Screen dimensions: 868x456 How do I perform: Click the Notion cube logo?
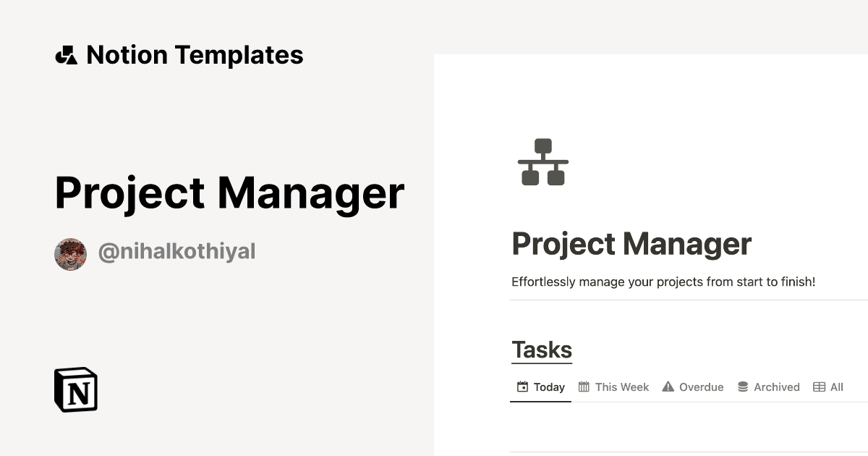[76, 389]
